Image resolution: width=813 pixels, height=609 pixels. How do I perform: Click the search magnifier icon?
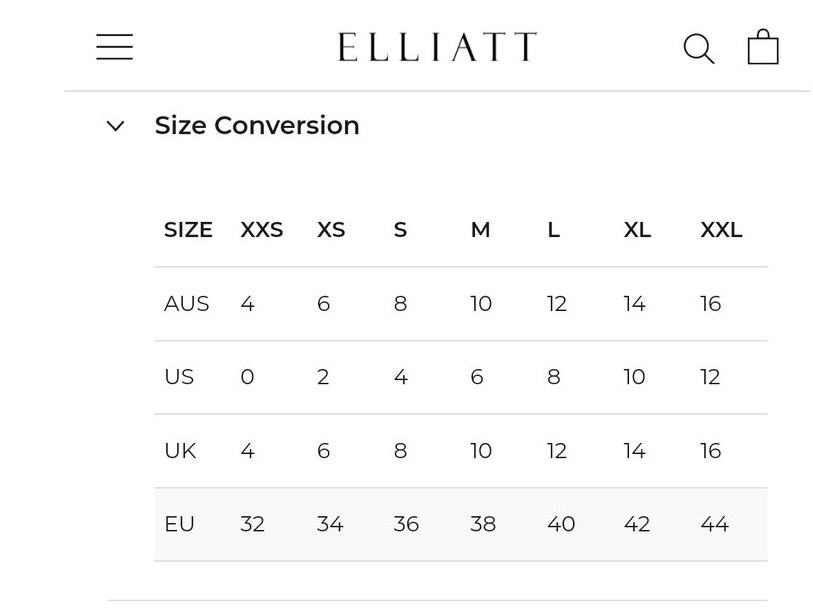[698, 49]
